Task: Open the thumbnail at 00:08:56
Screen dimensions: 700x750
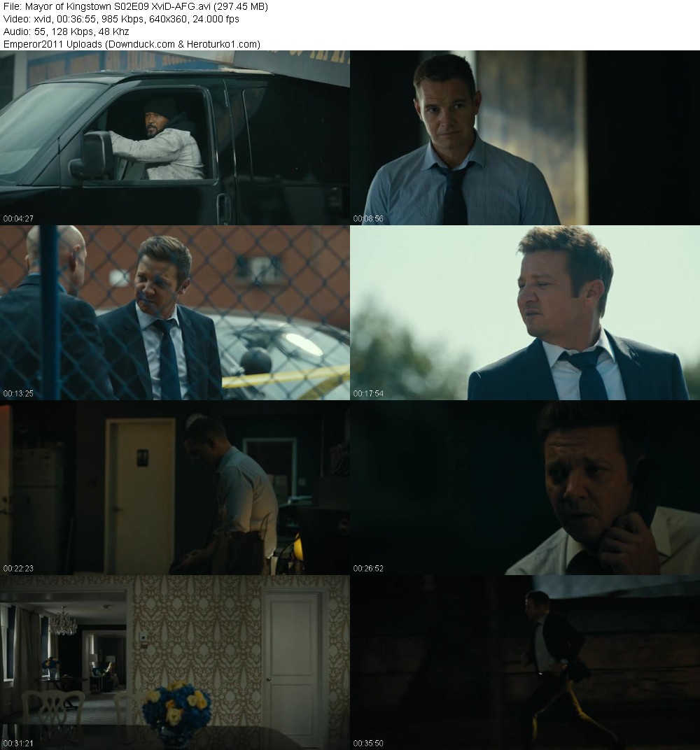Action: (525, 137)
